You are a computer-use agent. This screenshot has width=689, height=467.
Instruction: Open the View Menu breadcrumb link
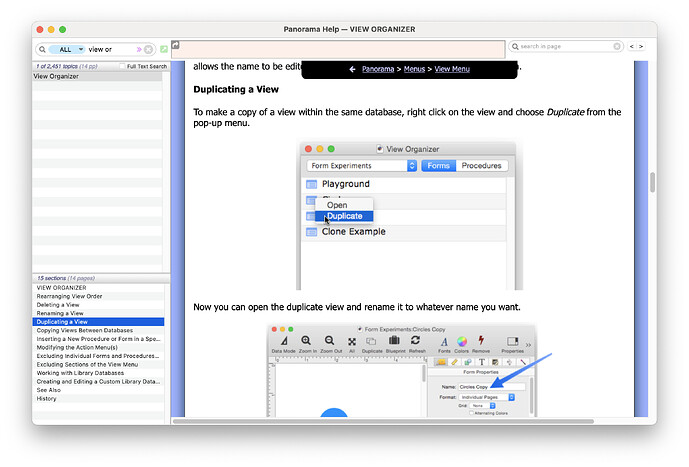(x=453, y=69)
